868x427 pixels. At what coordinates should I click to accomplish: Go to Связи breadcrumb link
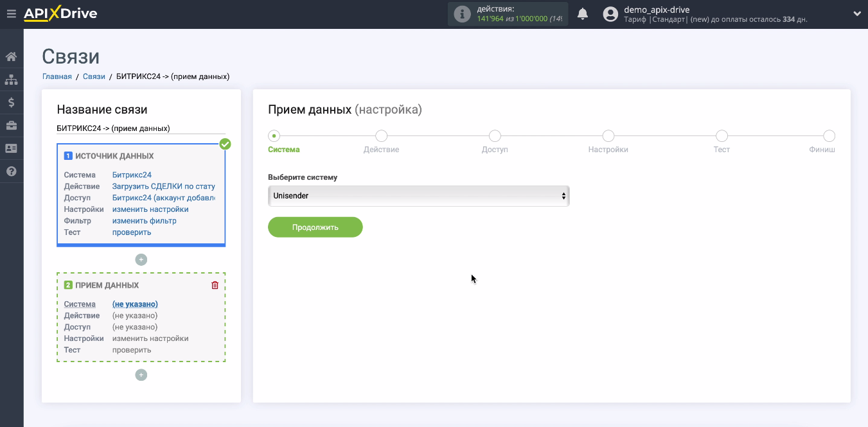(94, 76)
